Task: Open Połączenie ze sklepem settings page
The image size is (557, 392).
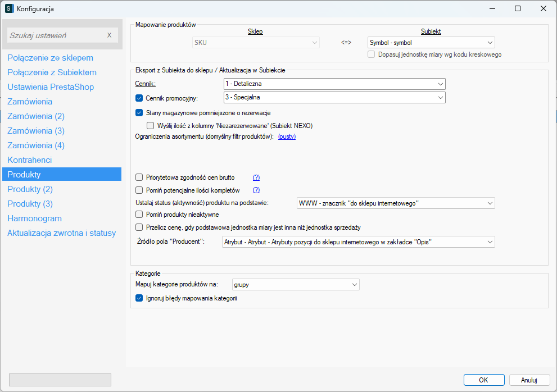Action: 50,58
